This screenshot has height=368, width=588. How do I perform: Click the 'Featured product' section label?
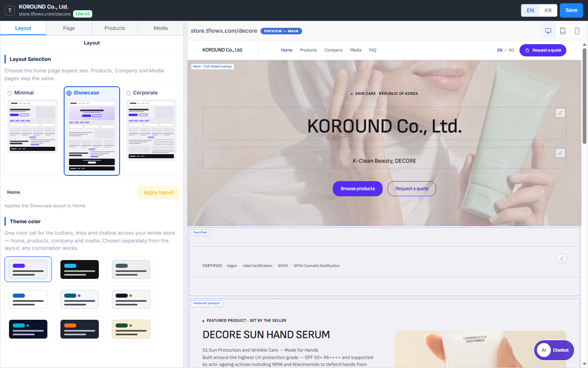[x=207, y=303]
